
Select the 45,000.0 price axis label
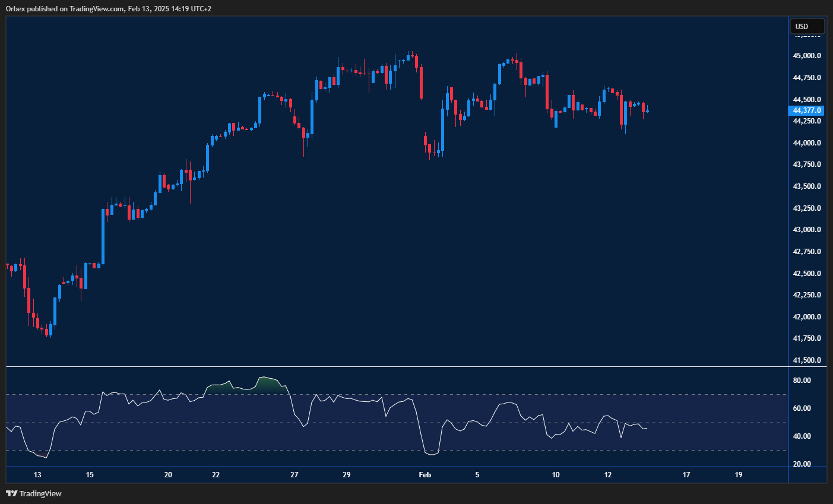point(807,56)
